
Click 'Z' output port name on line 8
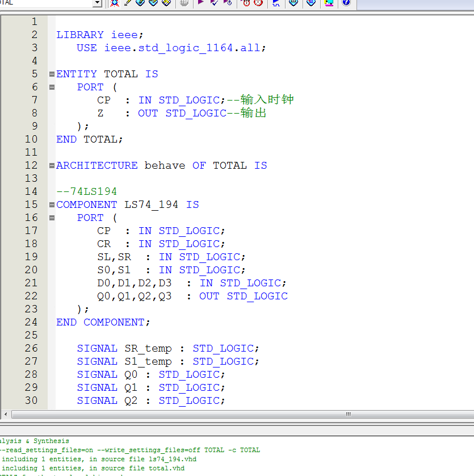tap(100, 113)
